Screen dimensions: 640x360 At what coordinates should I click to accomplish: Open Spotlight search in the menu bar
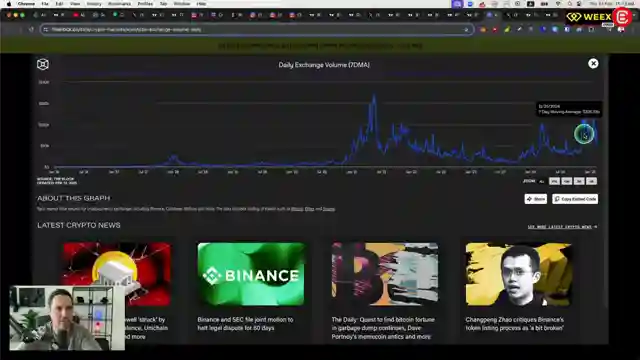pos(570,4)
